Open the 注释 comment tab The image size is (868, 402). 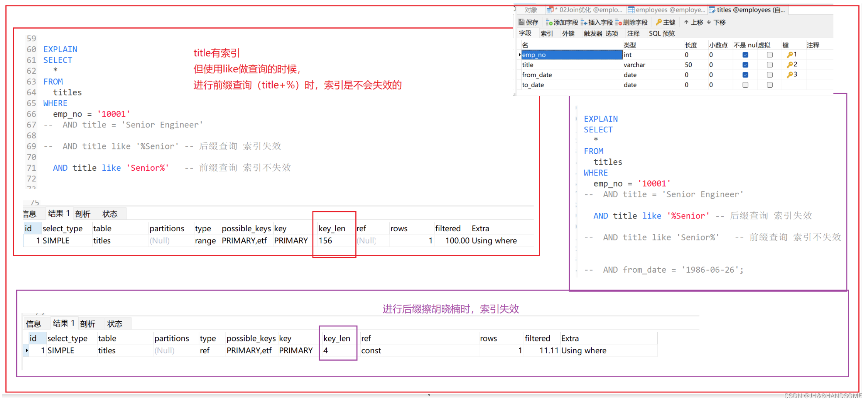(633, 34)
